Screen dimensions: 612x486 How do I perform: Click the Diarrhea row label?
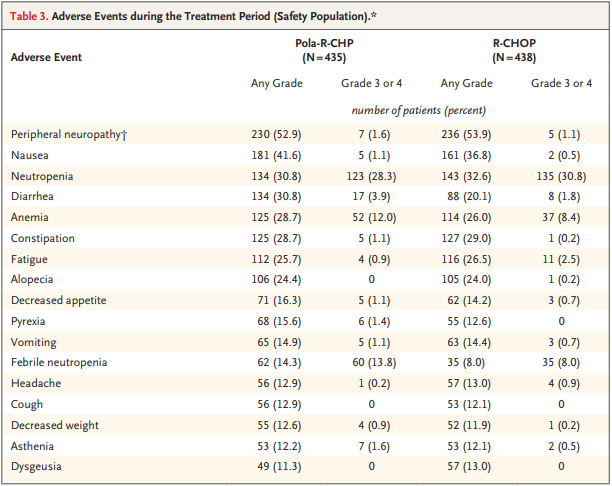coord(32,196)
